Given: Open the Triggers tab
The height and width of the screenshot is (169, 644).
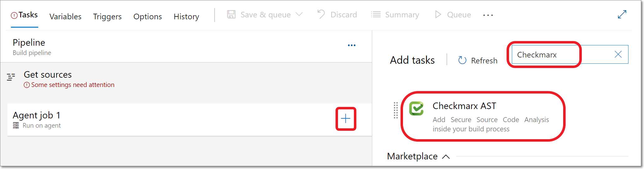Looking at the screenshot, I should click(x=107, y=16).
